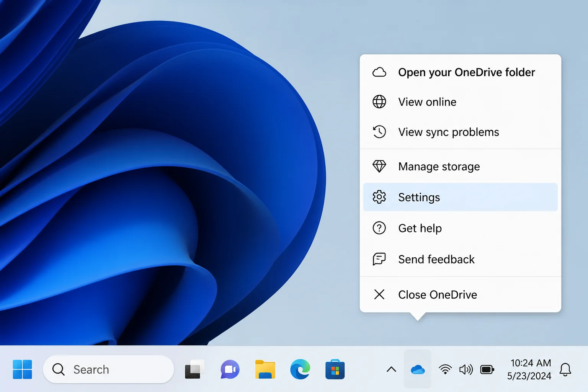This screenshot has height=392, width=588.
Task: Click Close OneDrive menu item
Action: coord(460,294)
